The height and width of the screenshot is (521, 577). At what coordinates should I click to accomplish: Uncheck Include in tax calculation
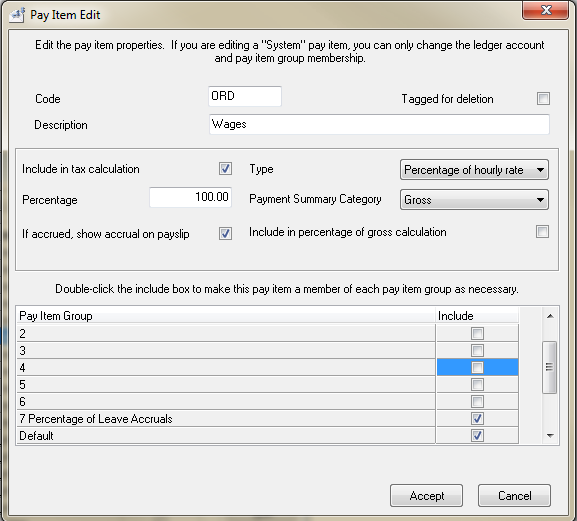tap(225, 169)
